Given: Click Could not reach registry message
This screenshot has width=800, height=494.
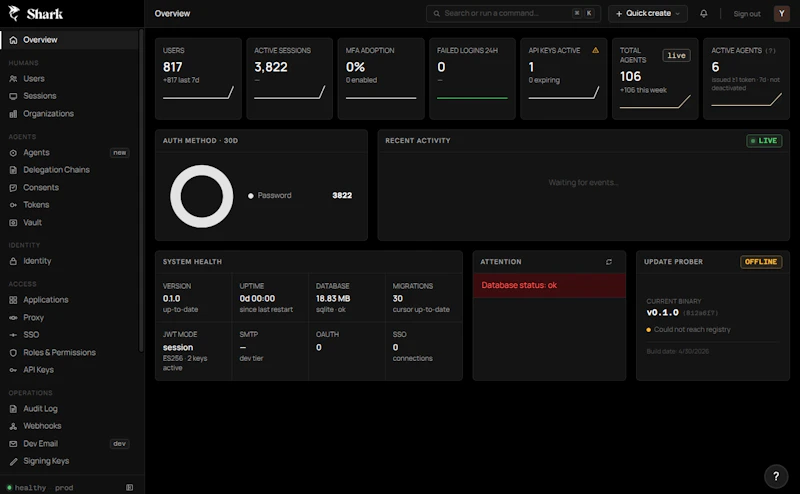Looking at the screenshot, I should tap(692, 330).
